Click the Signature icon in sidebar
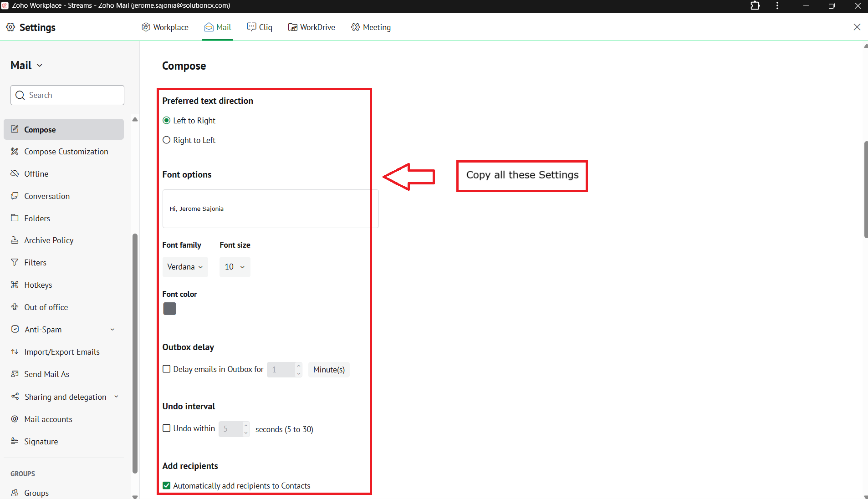The height and width of the screenshot is (499, 868). coord(15,441)
